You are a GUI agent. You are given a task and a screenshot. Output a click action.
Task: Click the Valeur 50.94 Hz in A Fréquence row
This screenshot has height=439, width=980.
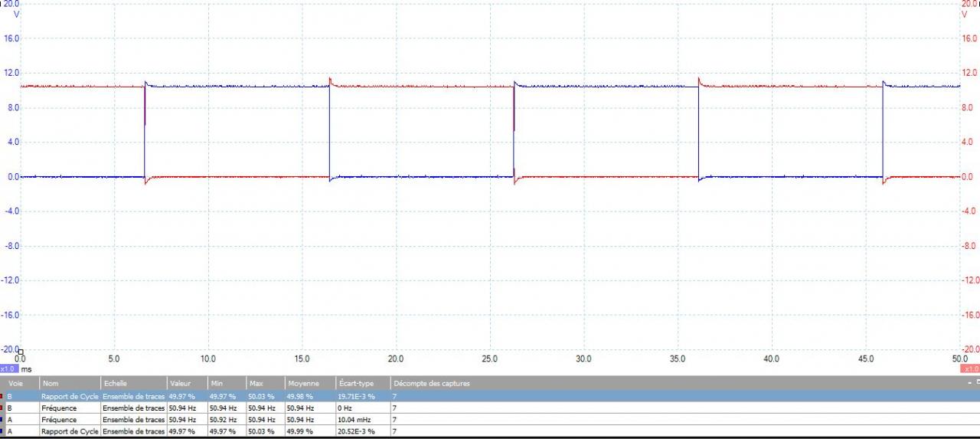[x=182, y=420]
